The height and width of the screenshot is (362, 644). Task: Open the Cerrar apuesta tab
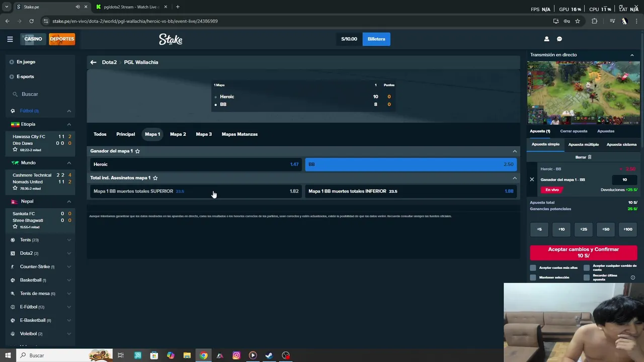pyautogui.click(x=574, y=131)
